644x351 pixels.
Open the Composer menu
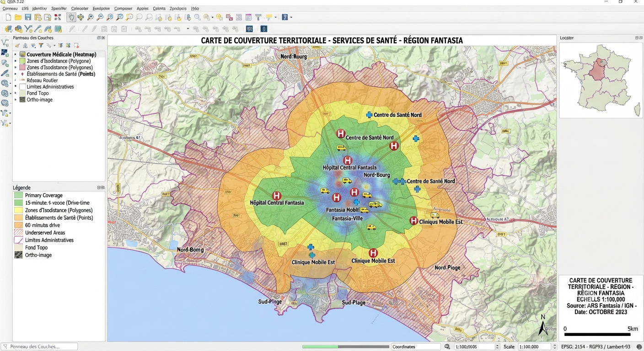pos(123,8)
